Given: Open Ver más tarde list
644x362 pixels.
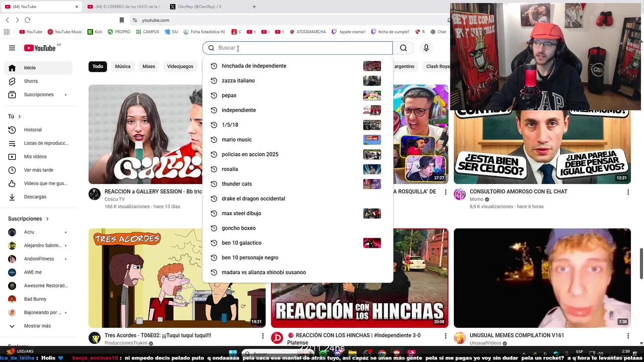Looking at the screenshot, I should click(38, 170).
